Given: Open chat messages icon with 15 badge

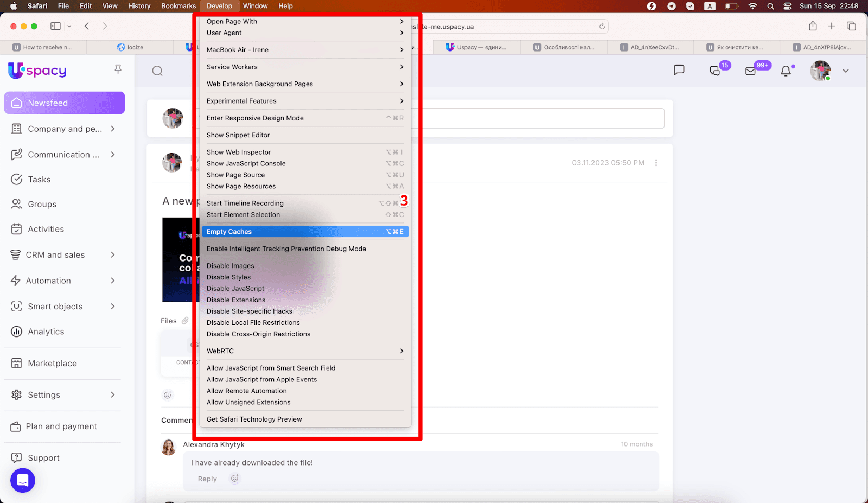Looking at the screenshot, I should coord(715,71).
